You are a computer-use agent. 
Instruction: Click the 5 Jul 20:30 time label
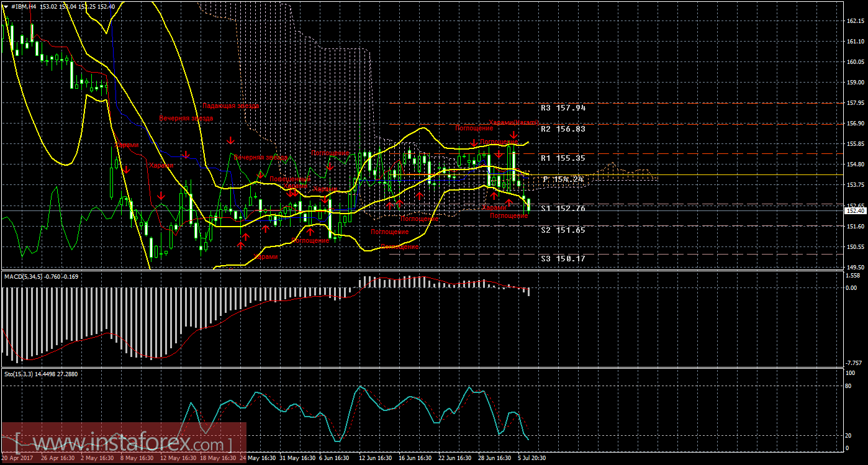click(x=532, y=458)
